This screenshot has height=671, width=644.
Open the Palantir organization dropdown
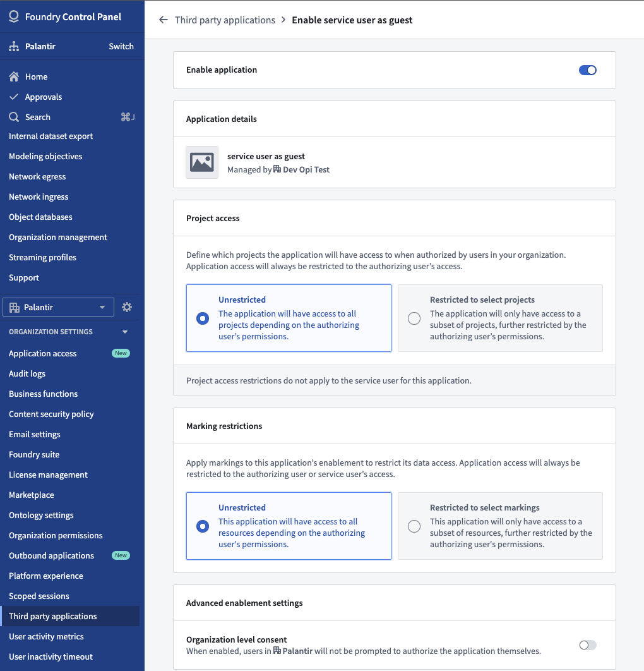58,307
